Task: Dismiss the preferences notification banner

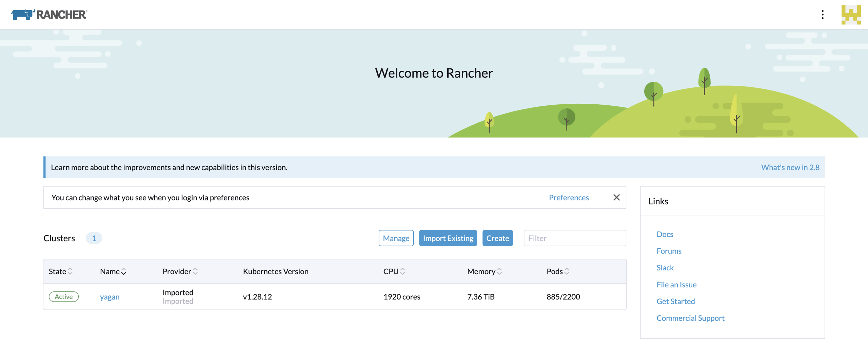Action: [616, 197]
